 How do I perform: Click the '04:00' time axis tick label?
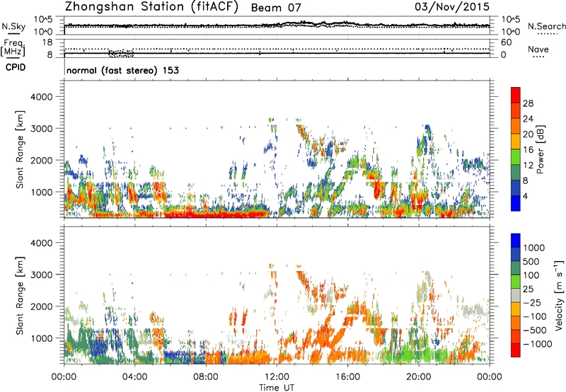(135, 377)
